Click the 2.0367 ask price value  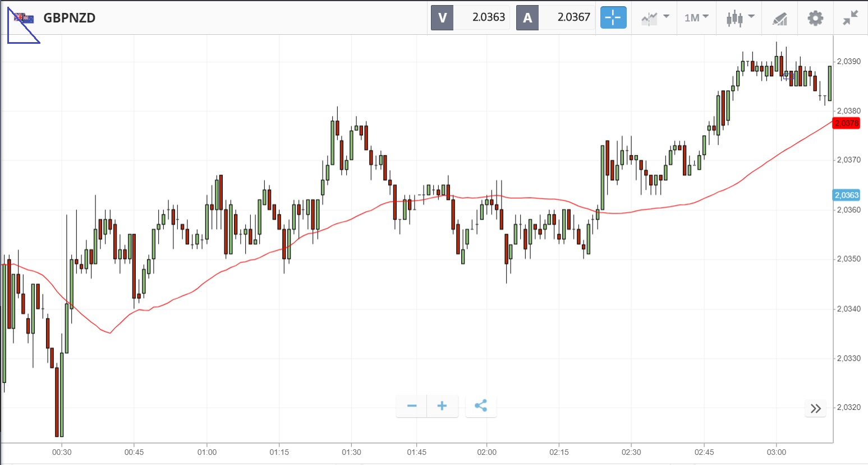pos(573,17)
